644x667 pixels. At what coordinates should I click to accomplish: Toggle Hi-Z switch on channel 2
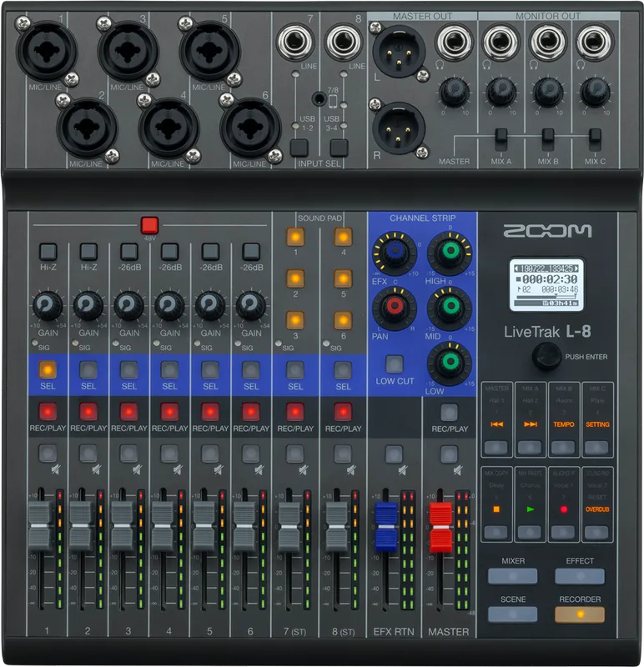point(88,252)
